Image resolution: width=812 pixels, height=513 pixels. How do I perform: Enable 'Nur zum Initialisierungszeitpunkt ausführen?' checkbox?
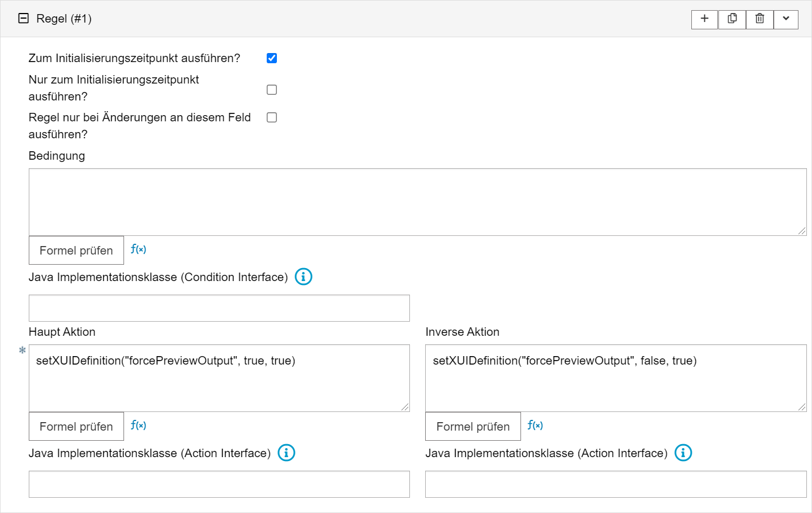point(272,90)
